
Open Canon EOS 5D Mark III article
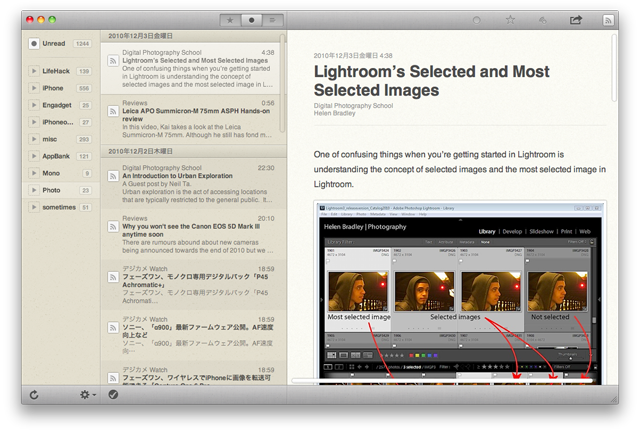[193, 234]
